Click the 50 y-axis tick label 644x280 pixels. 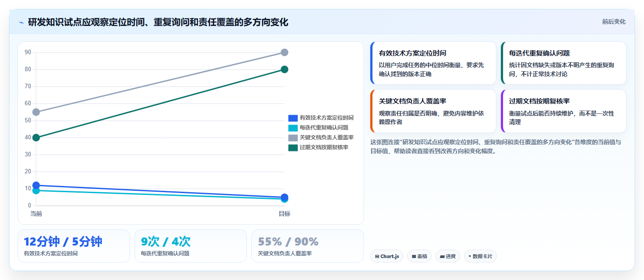(28, 121)
